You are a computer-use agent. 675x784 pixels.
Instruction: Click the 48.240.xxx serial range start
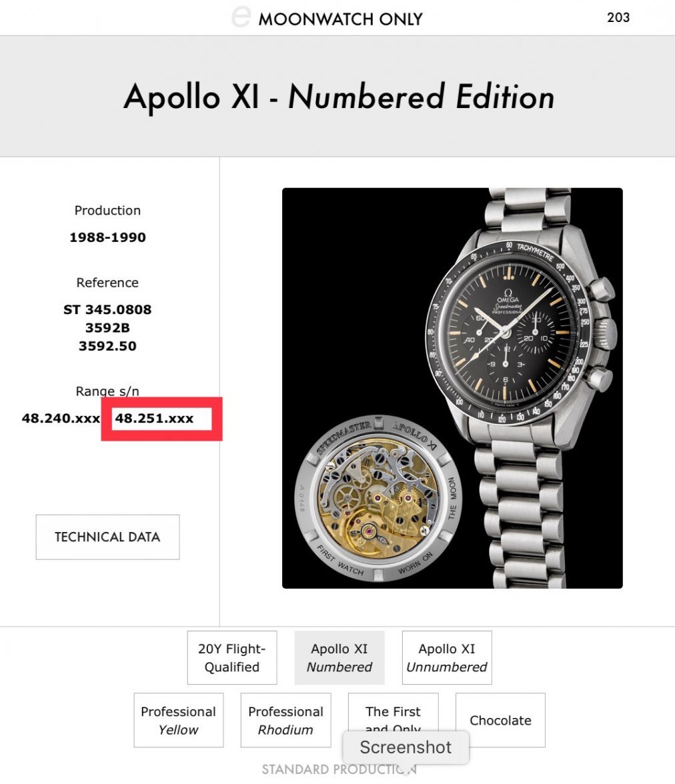(61, 419)
